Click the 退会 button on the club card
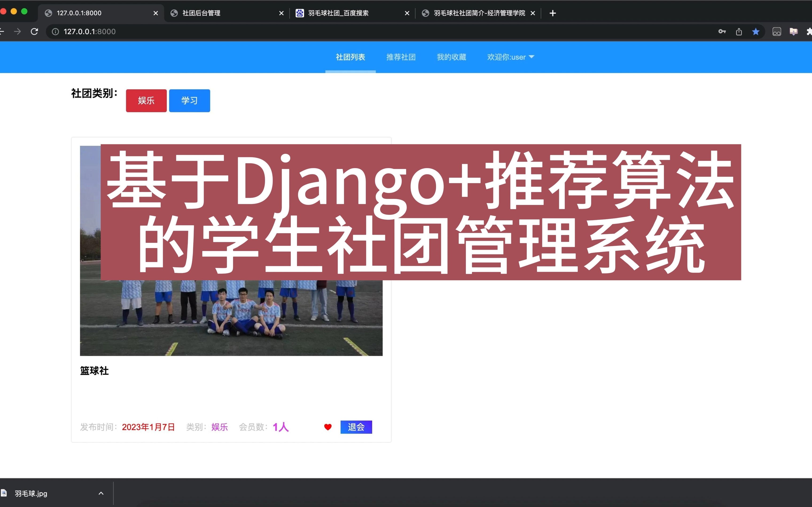The height and width of the screenshot is (507, 812). coord(356,427)
